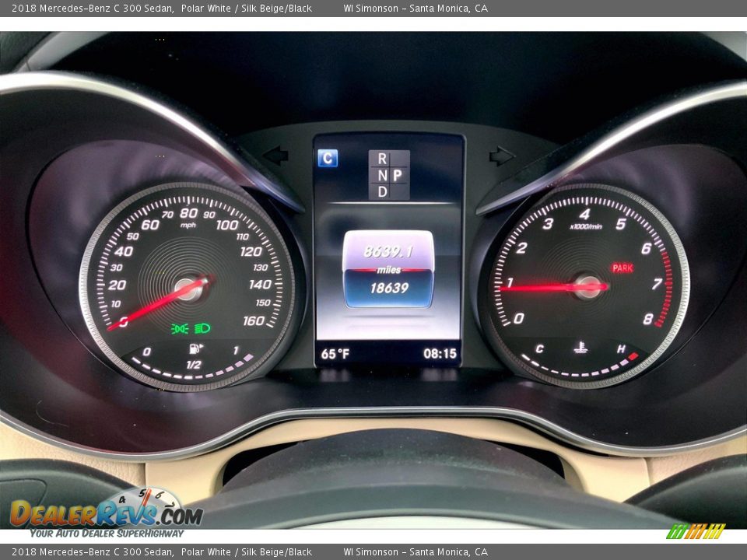This screenshot has height=560, width=747.
Task: Click the miles unit label
Action: pos(389,270)
